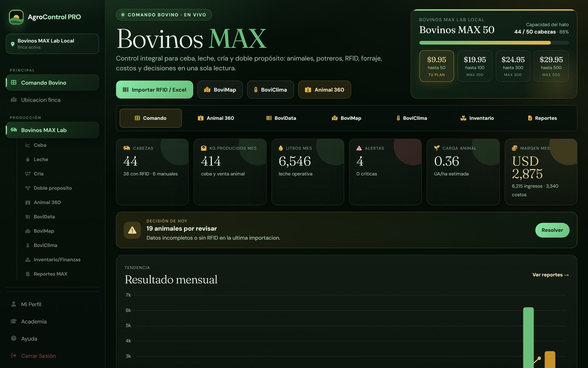Viewport: 588px width, 368px height.
Task: Follow the Ver reportes link
Action: (x=551, y=275)
